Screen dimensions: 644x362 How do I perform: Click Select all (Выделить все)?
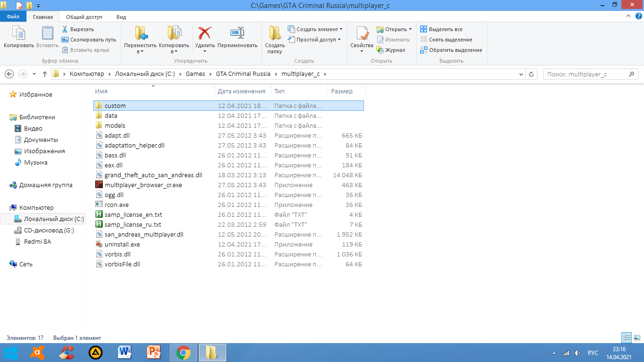coord(441,29)
